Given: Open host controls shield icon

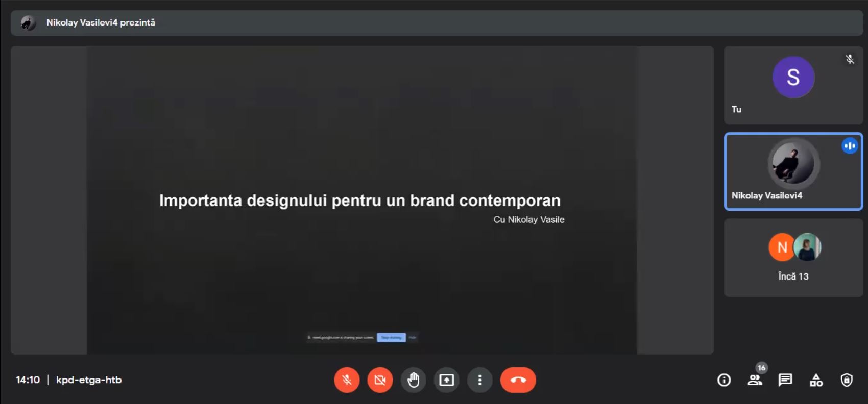Looking at the screenshot, I should point(847,380).
